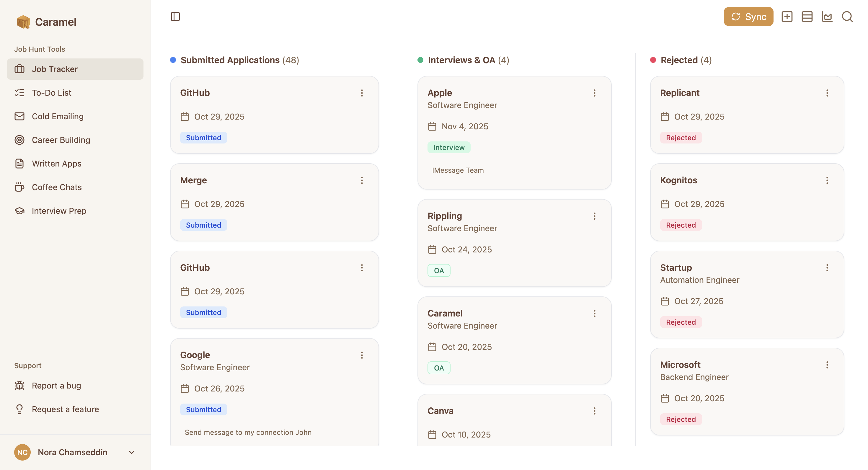This screenshot has width=868, height=470.
Task: Select Written Apps in sidebar
Action: (x=57, y=163)
